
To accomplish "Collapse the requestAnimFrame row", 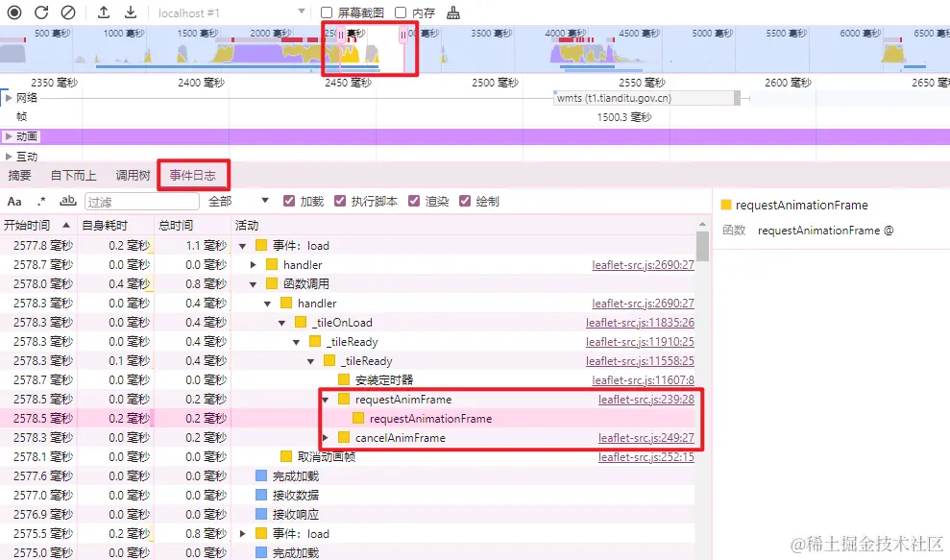I will click(x=326, y=400).
